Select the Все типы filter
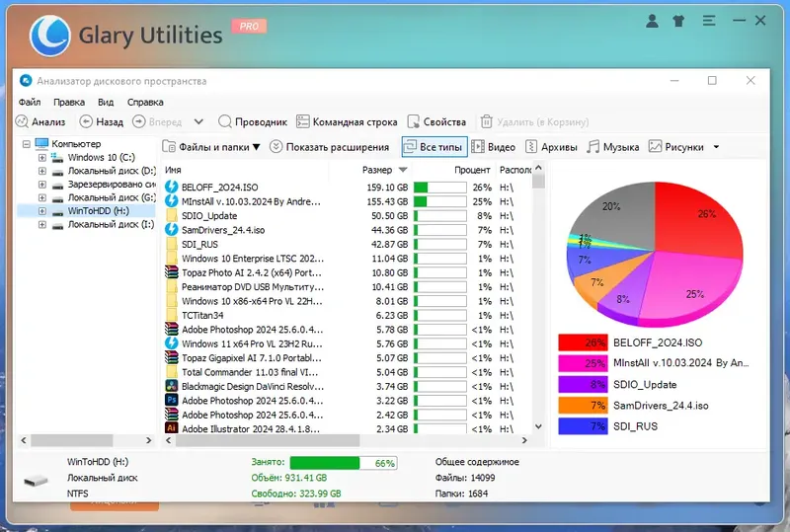The height and width of the screenshot is (532, 790). (434, 147)
